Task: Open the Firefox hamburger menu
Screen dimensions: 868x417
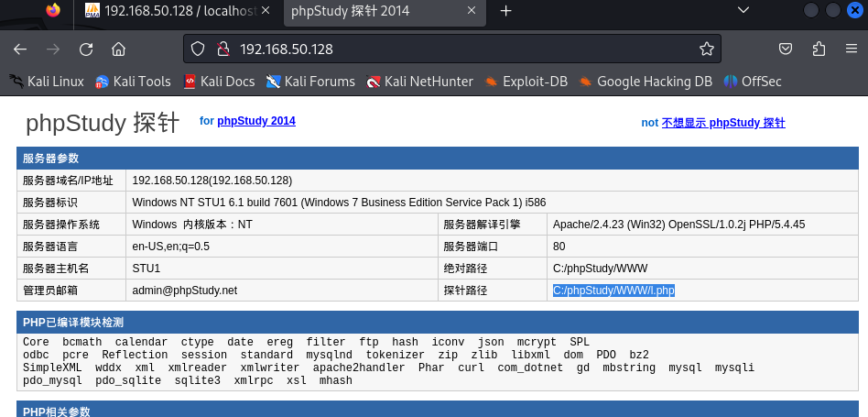Action: [852, 49]
